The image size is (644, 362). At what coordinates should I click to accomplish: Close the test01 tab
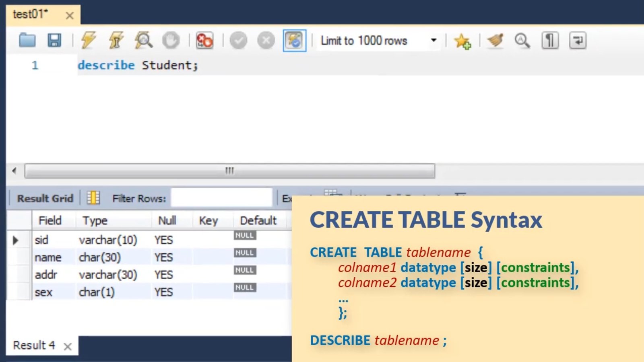pyautogui.click(x=70, y=16)
